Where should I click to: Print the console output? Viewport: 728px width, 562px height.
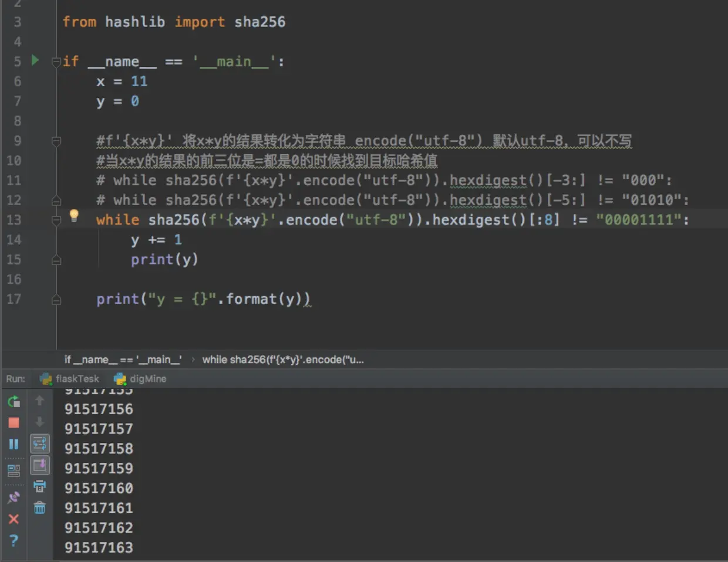[x=39, y=486]
